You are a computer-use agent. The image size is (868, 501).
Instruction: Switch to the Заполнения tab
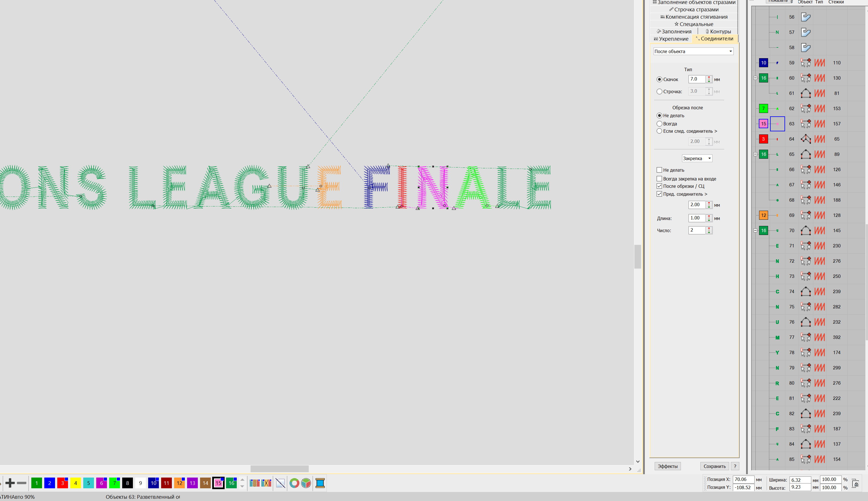(x=674, y=31)
